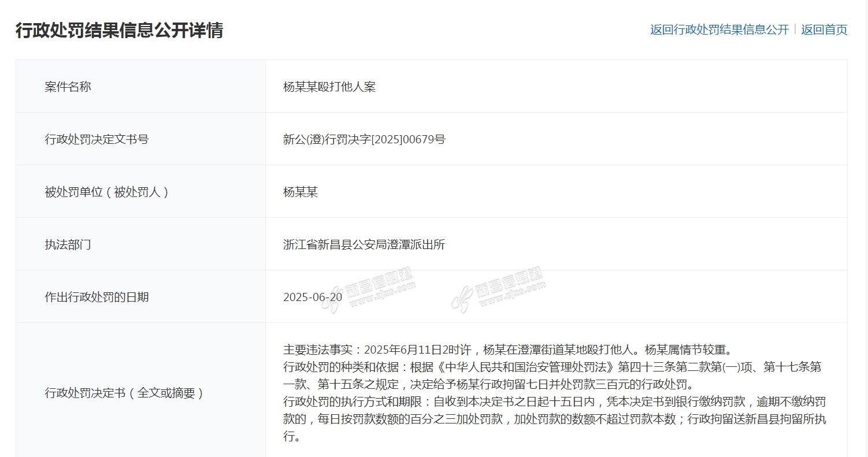Screen dimensions: 868x457
Task: Click the 行政处罚决定文书号 label
Action: pyautogui.click(x=97, y=139)
